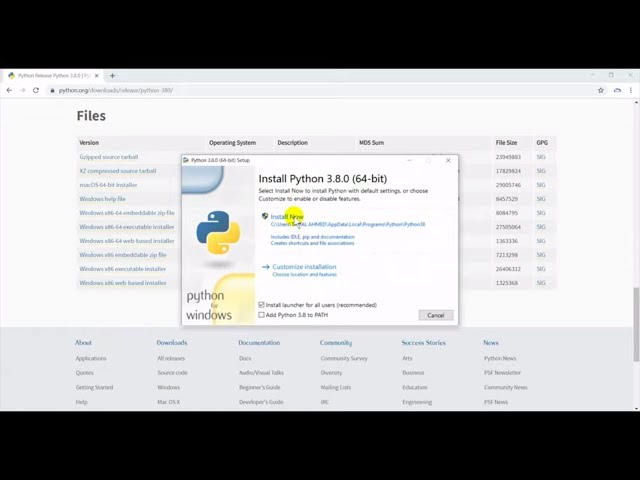Viewport: 640px width, 480px height.
Task: Click file size value 23949883
Action: 508,157
